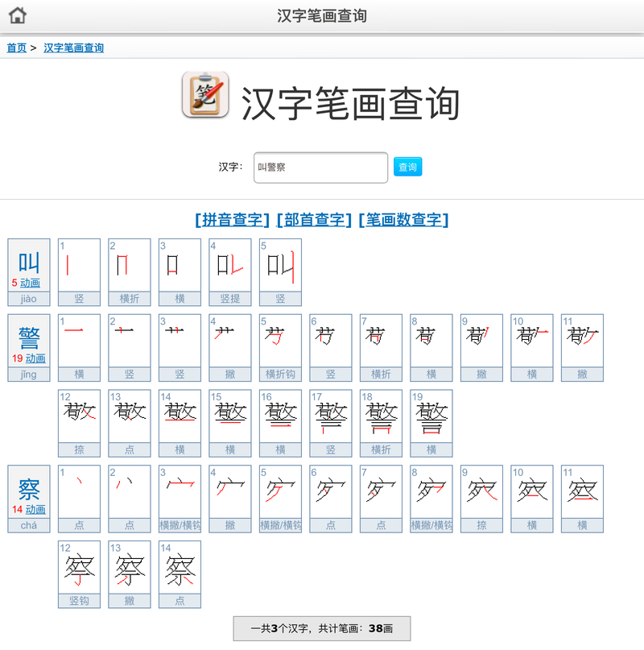
Task: Click the large 叫 character tile
Action: click(x=29, y=262)
